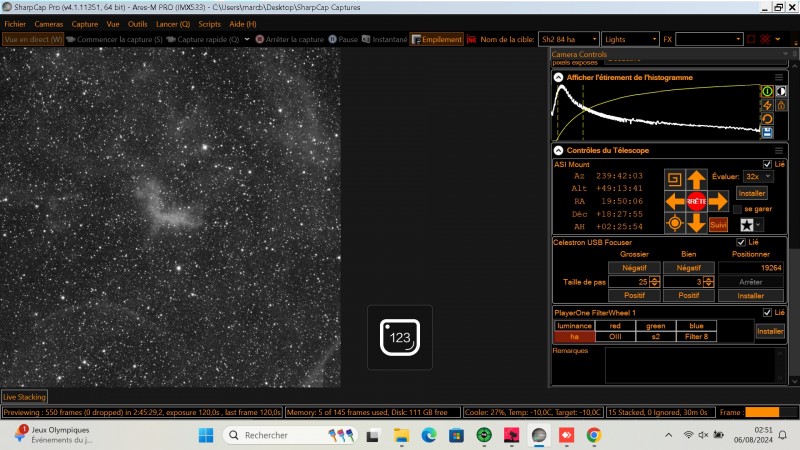800x450 pixels.
Task: Toggle Celestron USB Focuser Lié checkbox
Action: tap(741, 242)
